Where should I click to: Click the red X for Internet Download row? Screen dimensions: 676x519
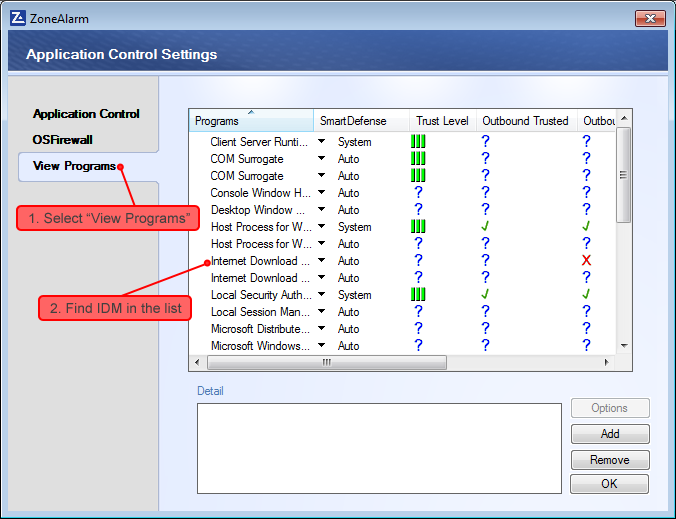[586, 261]
